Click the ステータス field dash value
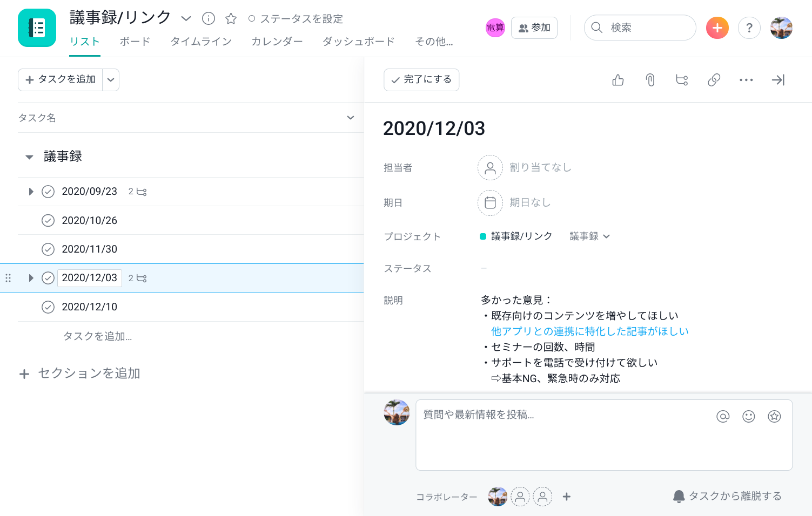 [x=484, y=268]
